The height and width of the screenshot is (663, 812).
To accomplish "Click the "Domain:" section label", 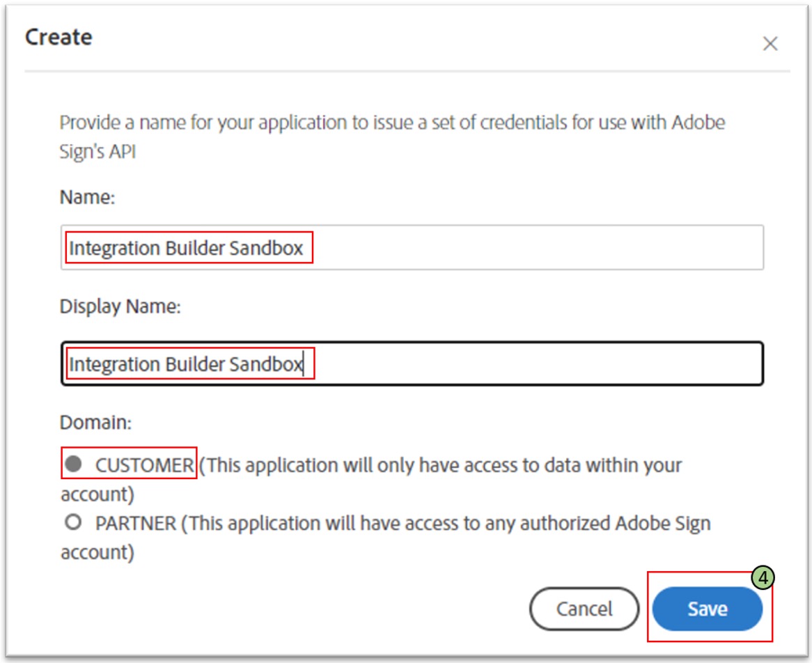I will tap(96, 423).
